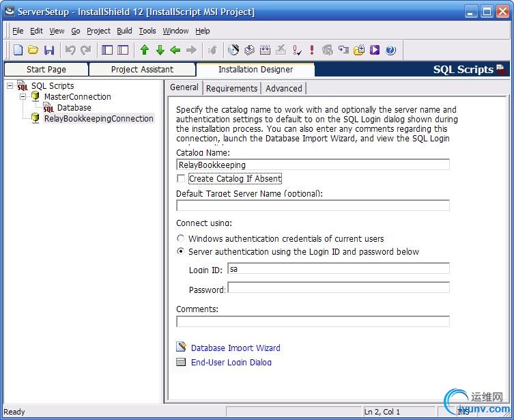
Task: Click the Release Wizard CD icon
Action: (233, 50)
